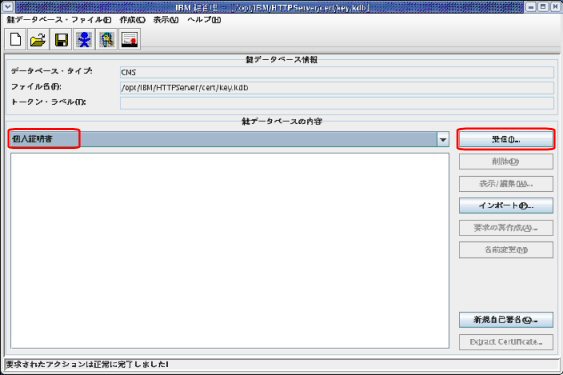Click the 表示/編集 button
The width and height of the screenshot is (563, 375).
click(x=506, y=184)
